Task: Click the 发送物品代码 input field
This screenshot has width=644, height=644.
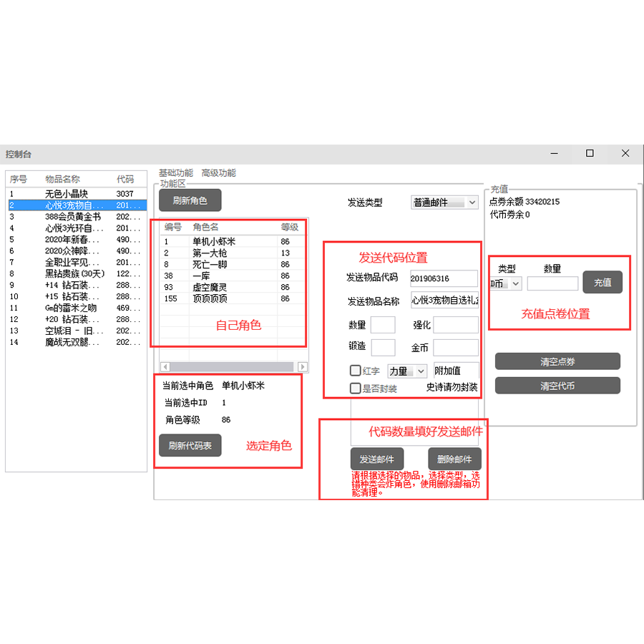Action: coord(445,278)
